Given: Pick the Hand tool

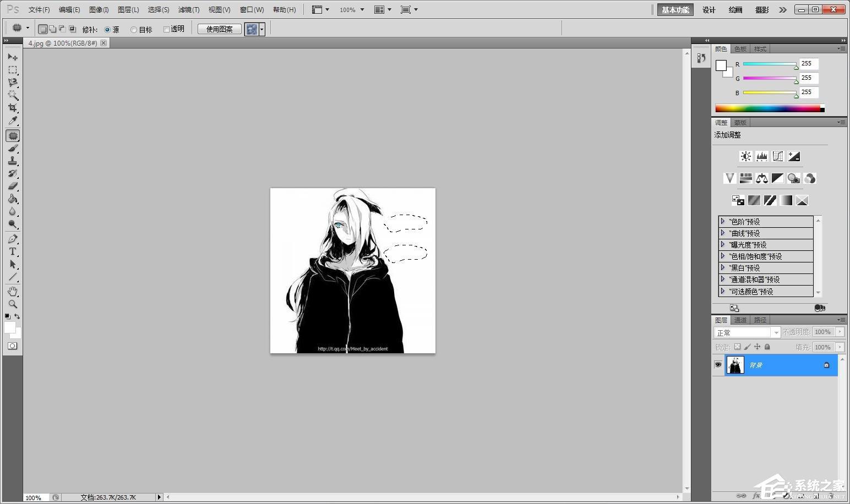Looking at the screenshot, I should (x=12, y=291).
